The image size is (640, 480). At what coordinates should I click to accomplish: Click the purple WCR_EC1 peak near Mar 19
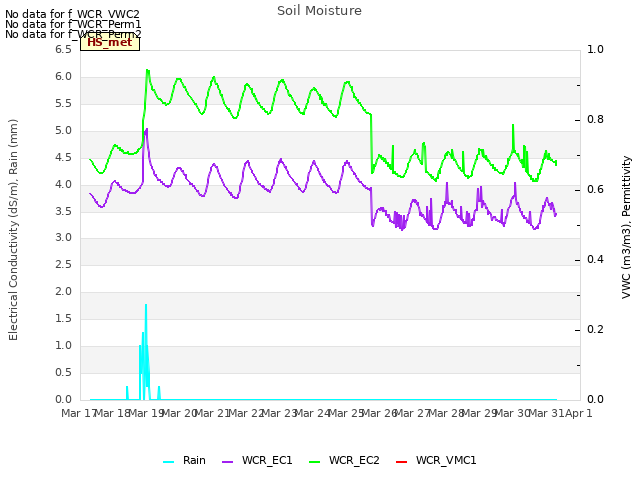[x=146, y=130]
